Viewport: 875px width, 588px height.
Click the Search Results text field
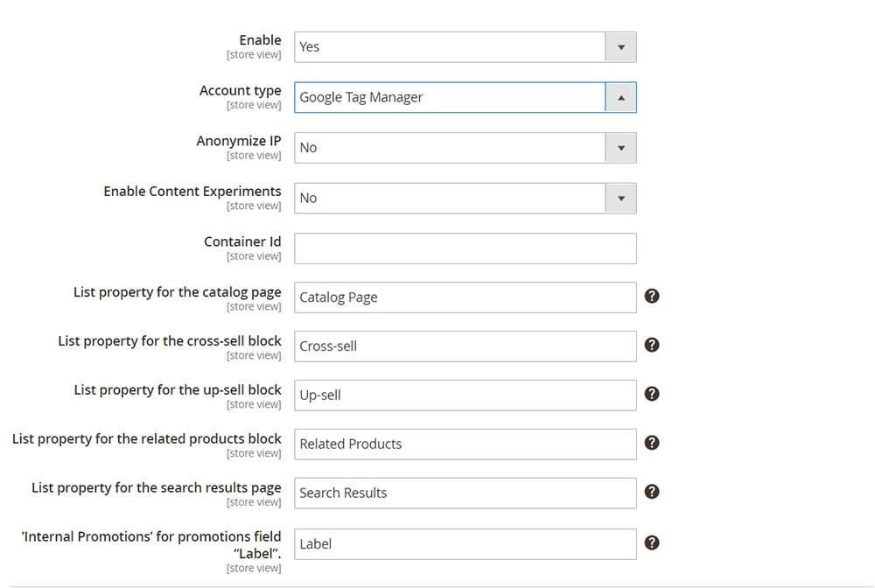tap(464, 493)
